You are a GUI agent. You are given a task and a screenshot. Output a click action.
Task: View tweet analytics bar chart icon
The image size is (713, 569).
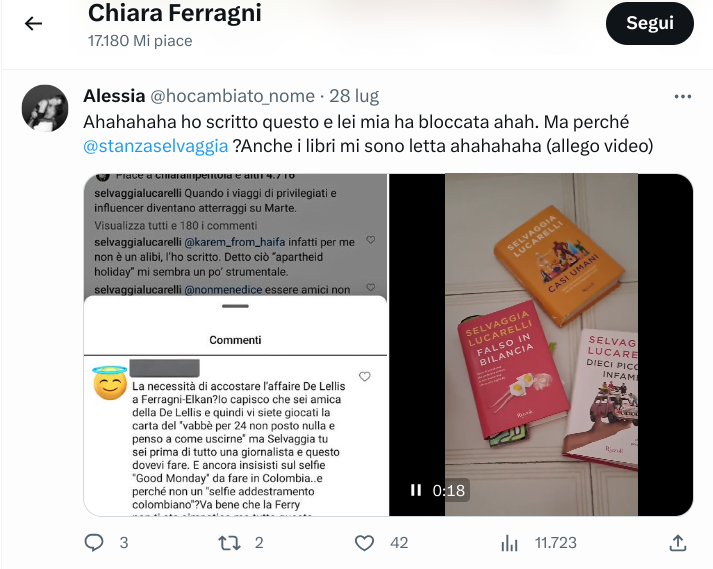(509, 543)
